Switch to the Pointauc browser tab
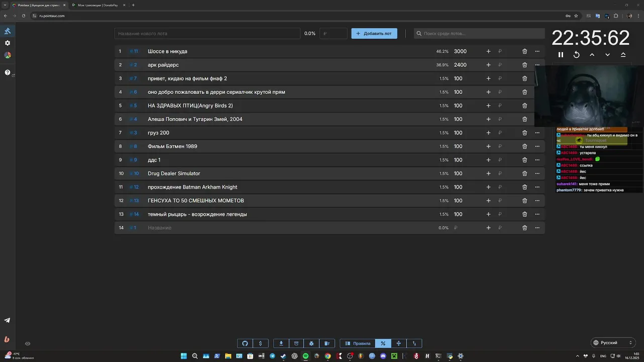 click(x=39, y=5)
